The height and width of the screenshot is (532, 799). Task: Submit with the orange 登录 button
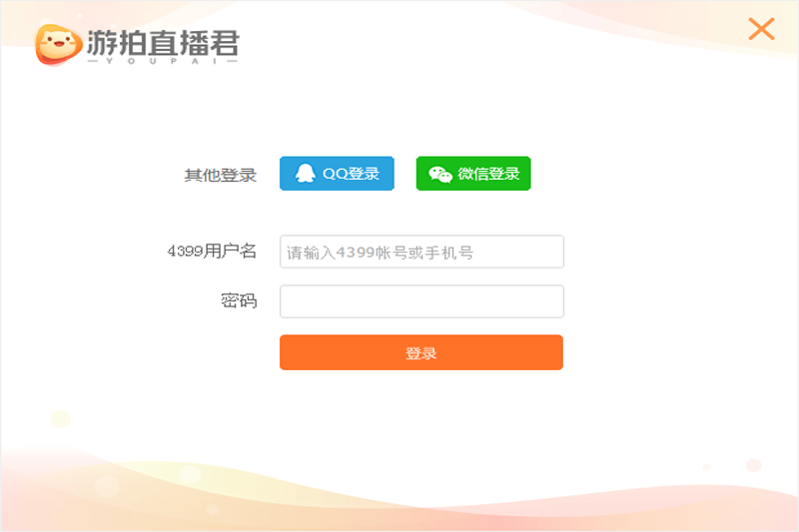tap(421, 352)
